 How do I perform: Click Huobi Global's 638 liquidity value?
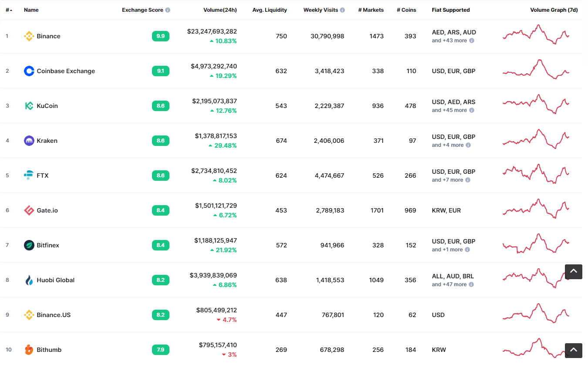coord(281,280)
